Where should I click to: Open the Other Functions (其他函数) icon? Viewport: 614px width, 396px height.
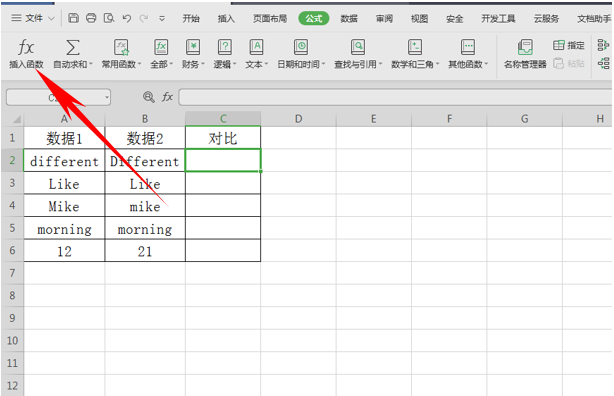468,47
